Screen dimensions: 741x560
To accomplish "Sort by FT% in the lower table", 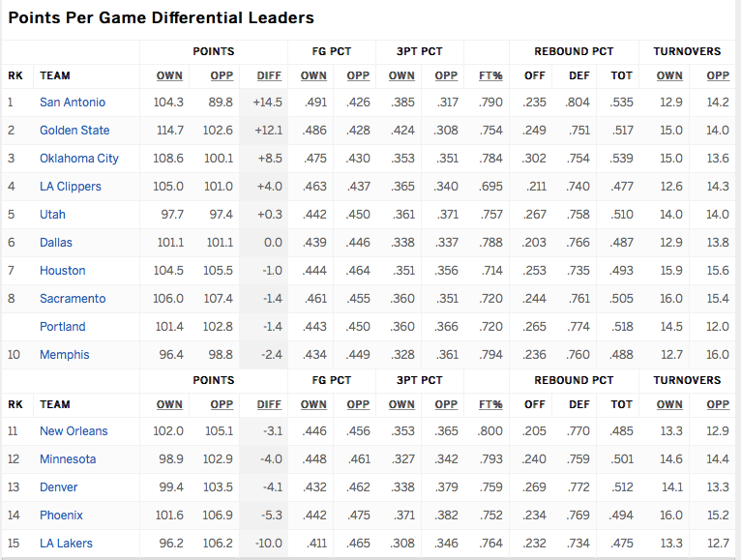I will click(490, 404).
